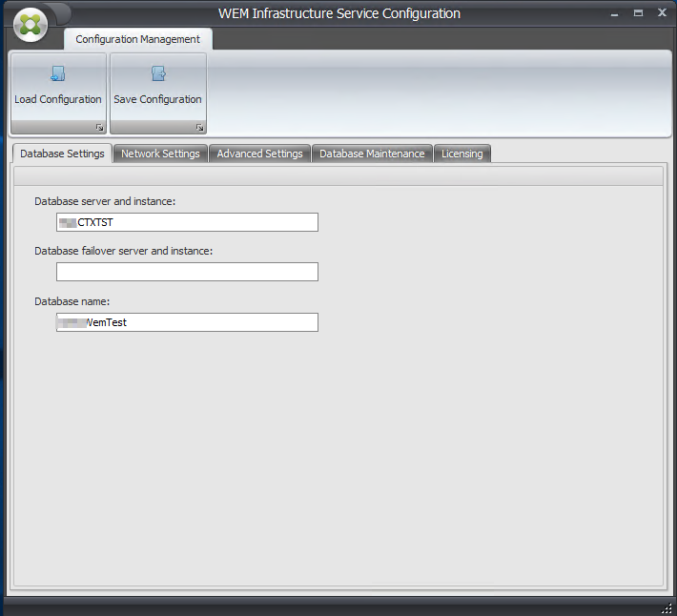This screenshot has height=616, width=677.
Task: Open the green Citrix application orb menu
Action: click(x=31, y=25)
